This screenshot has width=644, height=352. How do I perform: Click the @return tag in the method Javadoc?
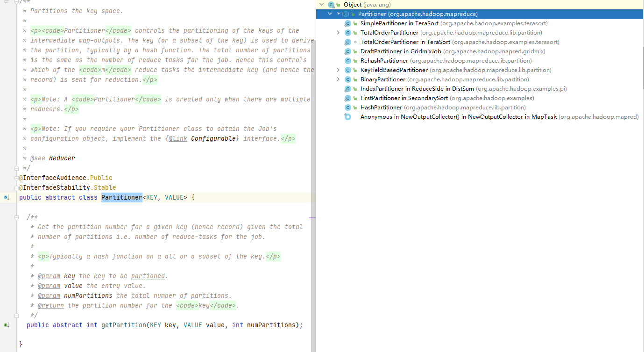[51, 306]
